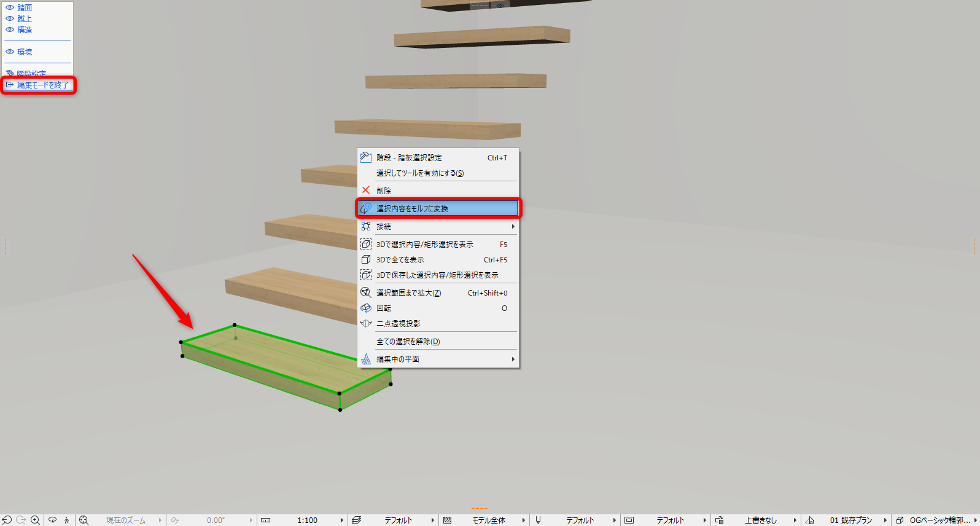Toggle visibility of 踏面 eye icon
The image size is (980, 526).
click(10, 7)
